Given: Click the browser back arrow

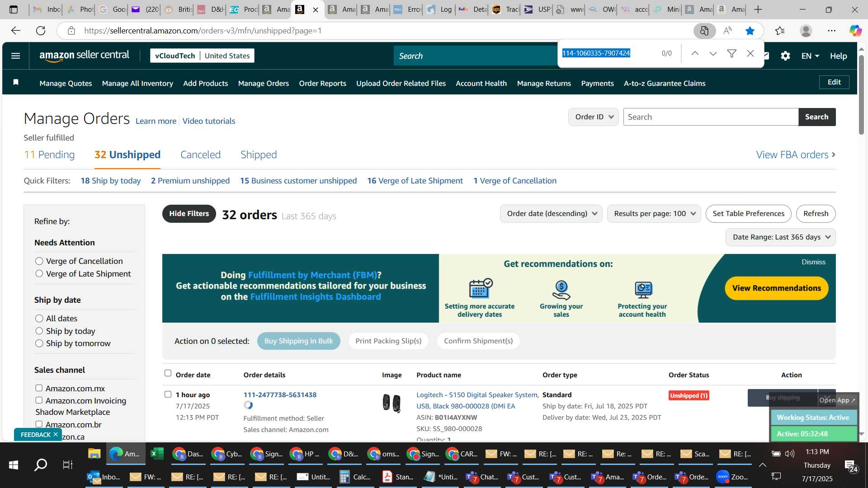Looking at the screenshot, I should pos(16,31).
